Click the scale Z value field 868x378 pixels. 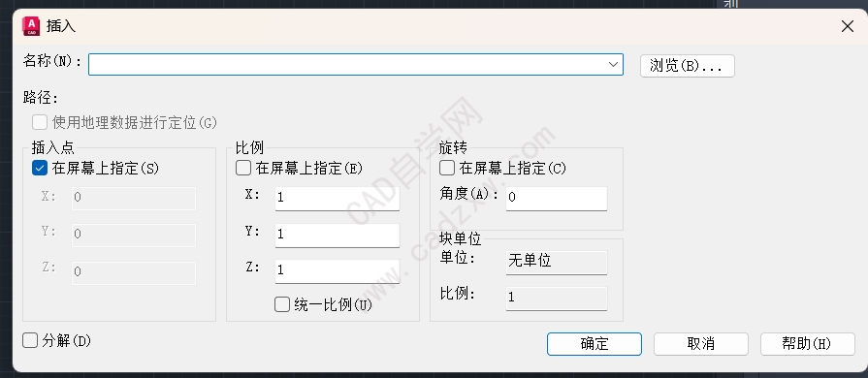(x=338, y=271)
